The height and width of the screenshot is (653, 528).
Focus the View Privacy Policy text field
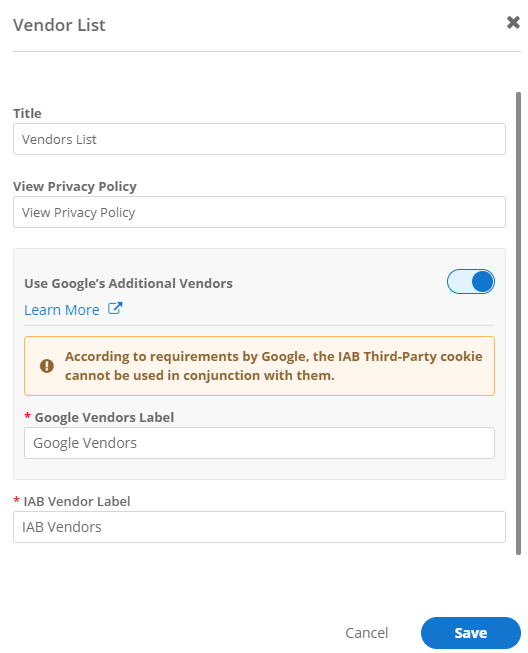(259, 212)
